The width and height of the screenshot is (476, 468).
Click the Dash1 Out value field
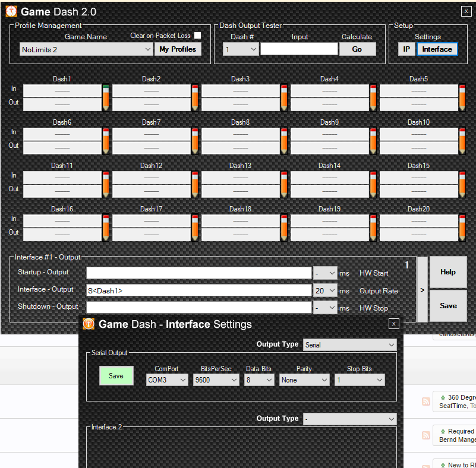click(62, 105)
